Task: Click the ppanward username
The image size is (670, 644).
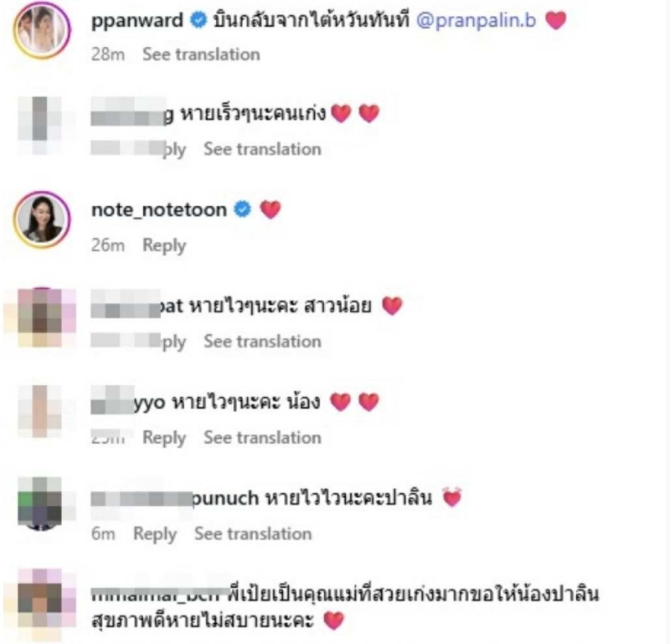Action: [137, 20]
